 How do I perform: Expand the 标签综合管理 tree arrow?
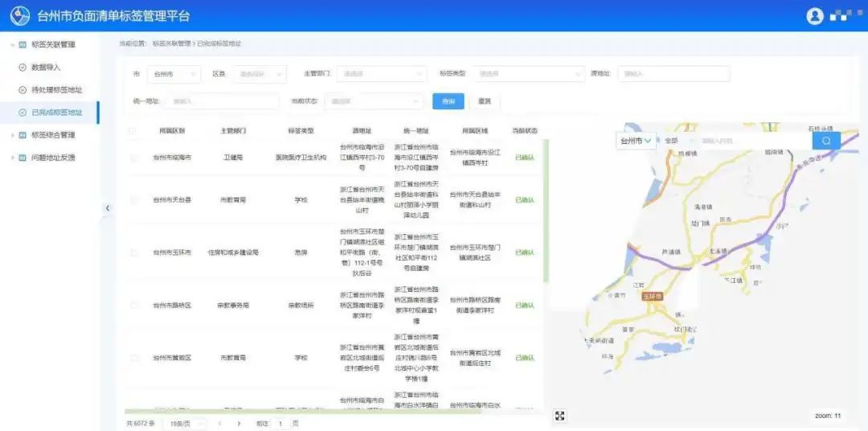13,135
